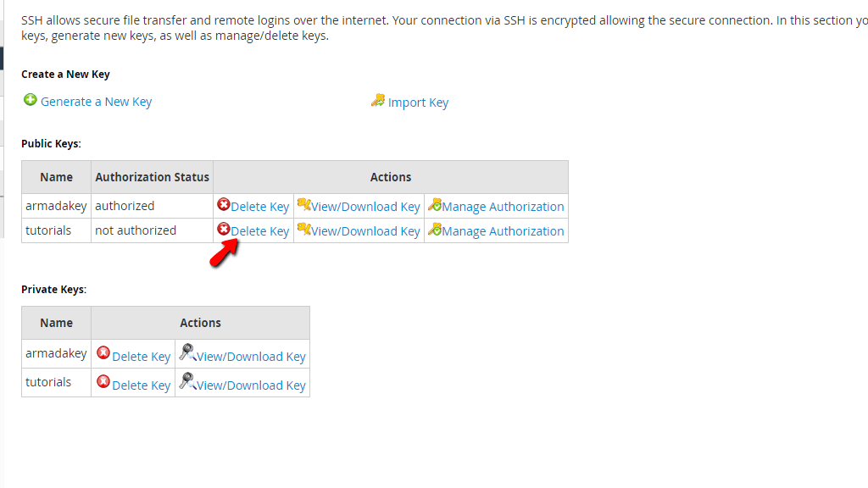
Task: Click red delete icon for tutorials public key
Action: [x=224, y=230]
